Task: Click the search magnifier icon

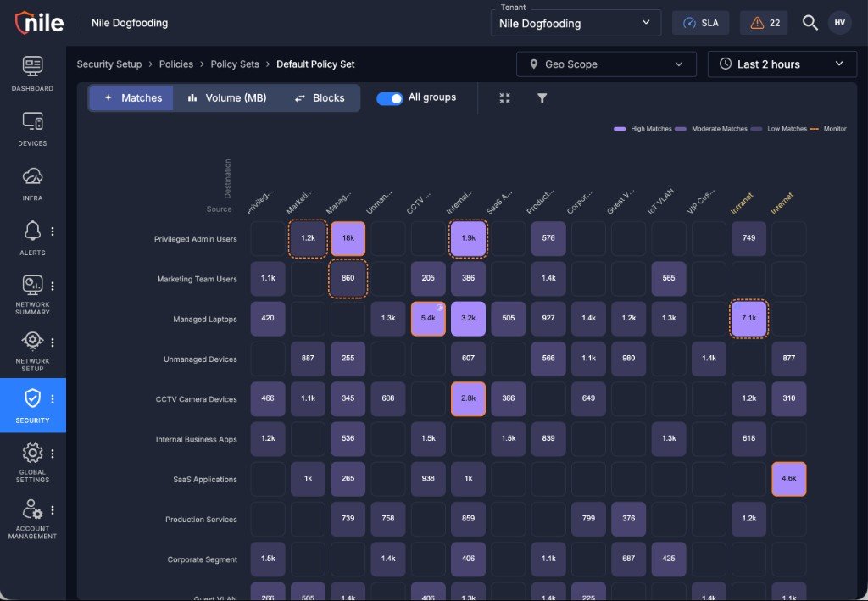Action: coord(810,23)
